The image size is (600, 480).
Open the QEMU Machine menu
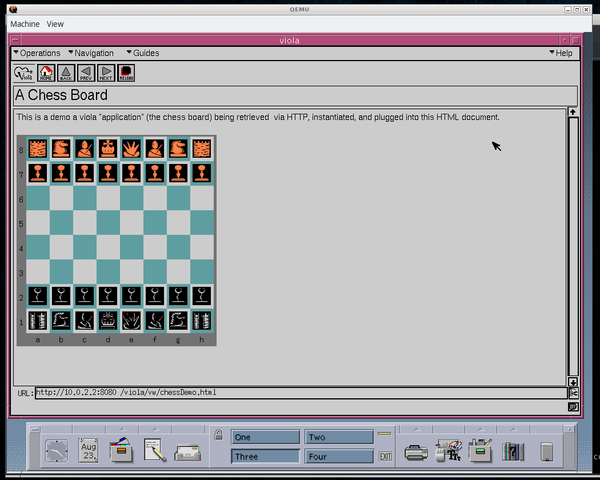coord(25,24)
